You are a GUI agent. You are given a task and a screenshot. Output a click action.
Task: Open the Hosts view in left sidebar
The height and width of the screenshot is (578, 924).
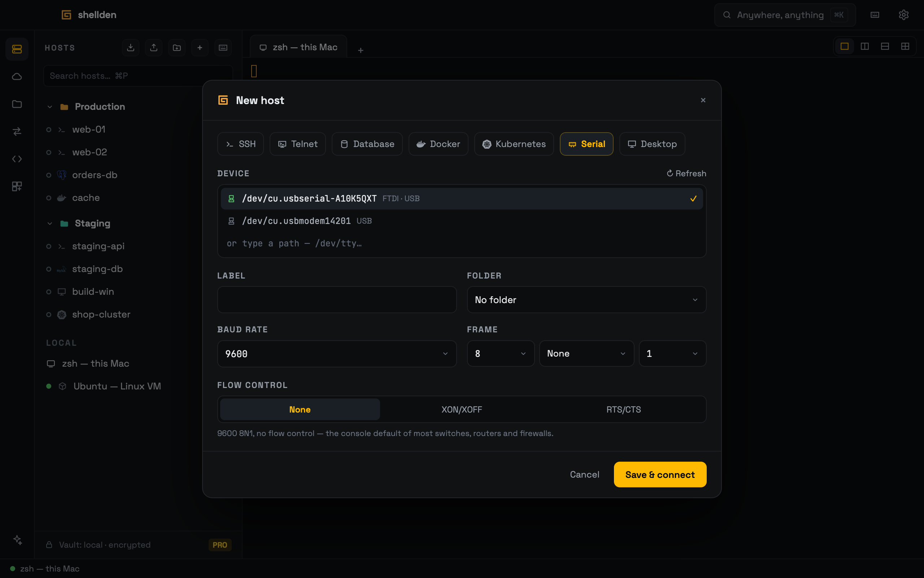(x=17, y=49)
